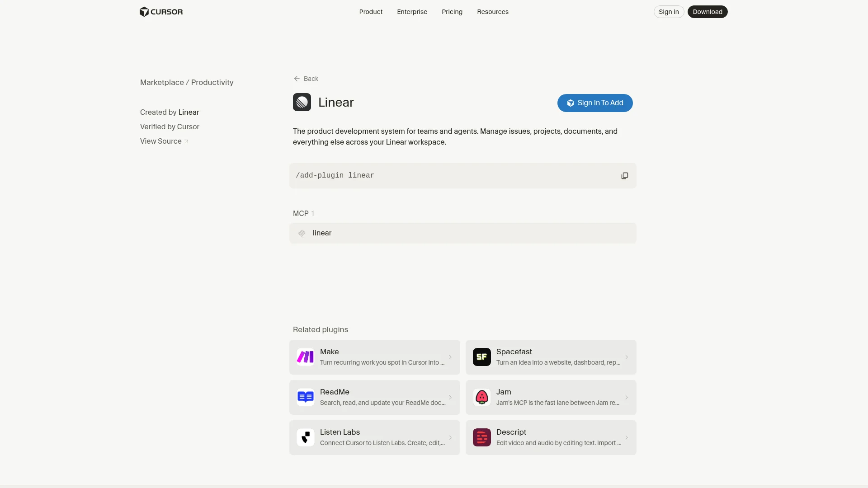
Task: Click the Make plugin icon
Action: 306,357
